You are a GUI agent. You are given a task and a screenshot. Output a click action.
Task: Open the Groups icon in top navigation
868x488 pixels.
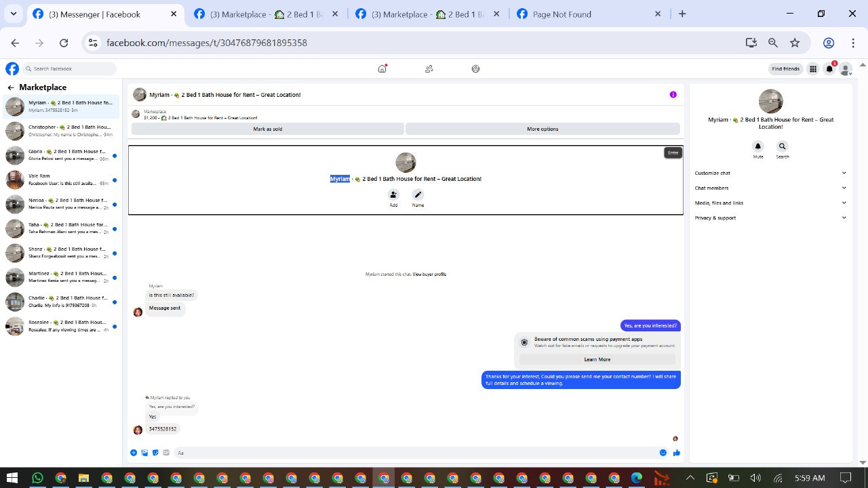[475, 68]
